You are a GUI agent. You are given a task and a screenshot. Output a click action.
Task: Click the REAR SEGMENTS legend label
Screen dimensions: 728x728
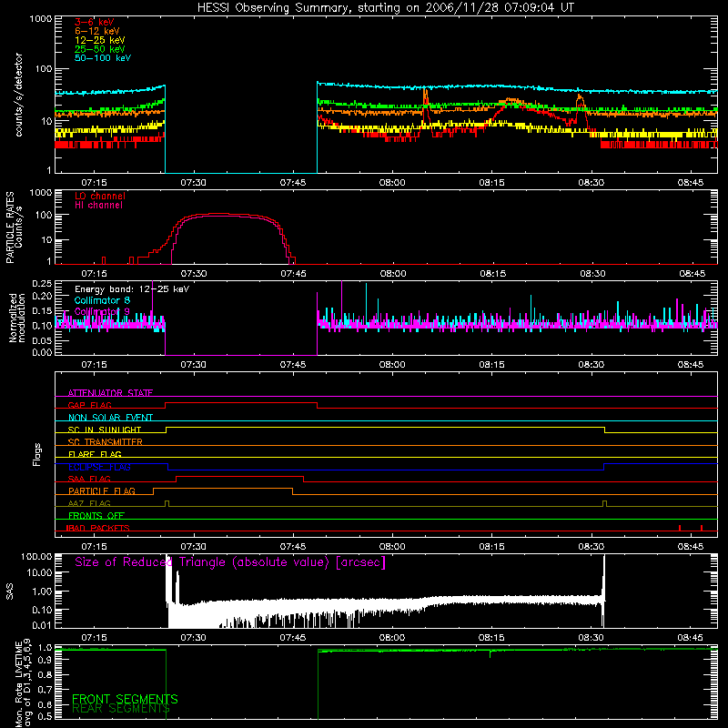(121, 709)
